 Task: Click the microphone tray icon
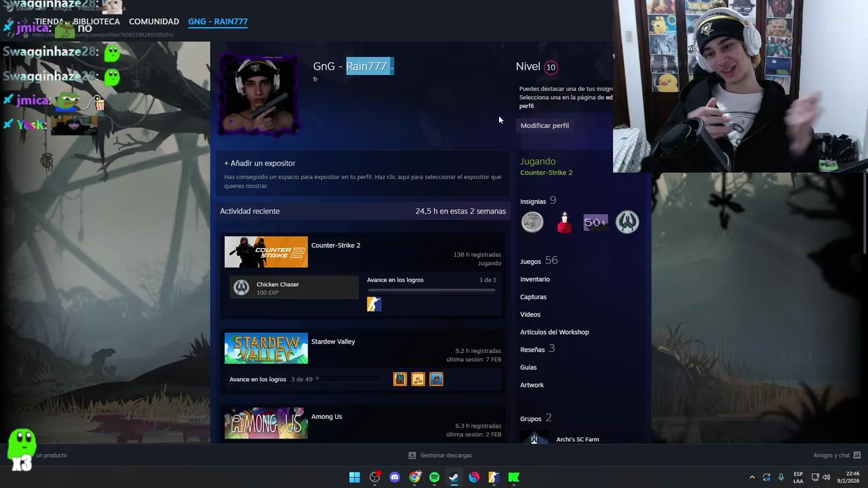(781, 477)
